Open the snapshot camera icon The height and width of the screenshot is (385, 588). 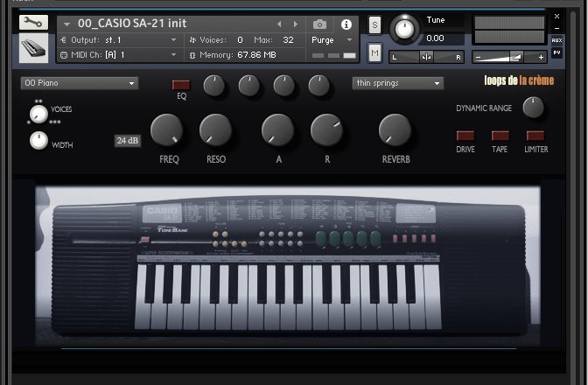click(x=319, y=24)
